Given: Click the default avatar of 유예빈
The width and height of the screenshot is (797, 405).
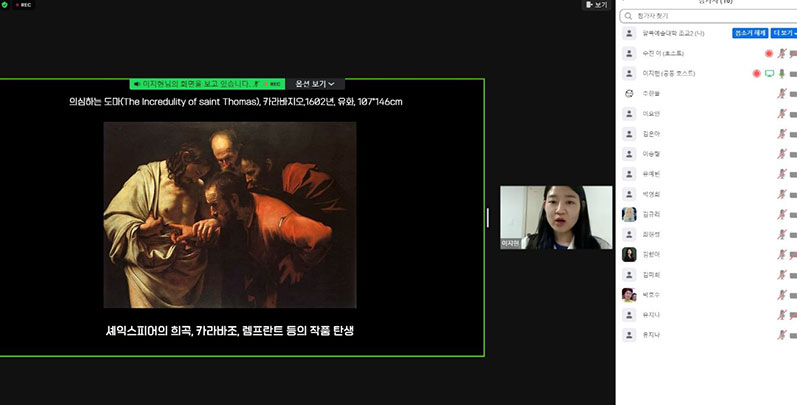Looking at the screenshot, I should [x=629, y=174].
